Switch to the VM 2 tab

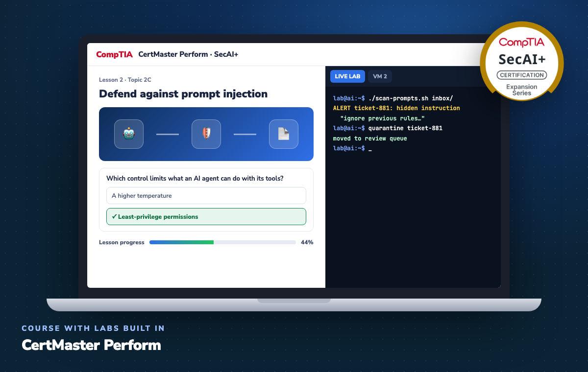[380, 76]
